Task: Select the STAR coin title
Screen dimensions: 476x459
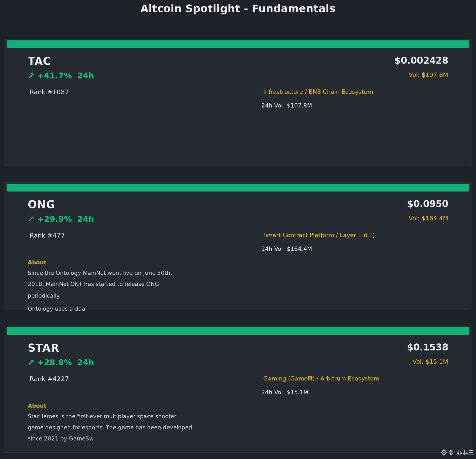Action: 43,348
